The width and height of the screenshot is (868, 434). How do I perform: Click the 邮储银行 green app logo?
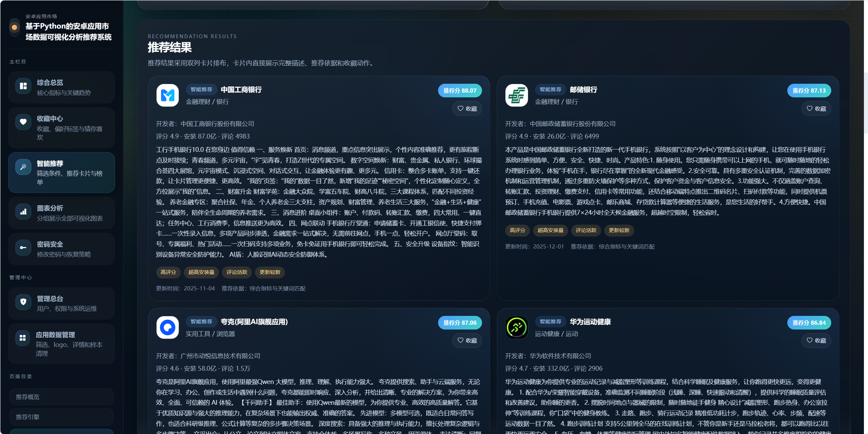click(x=516, y=95)
